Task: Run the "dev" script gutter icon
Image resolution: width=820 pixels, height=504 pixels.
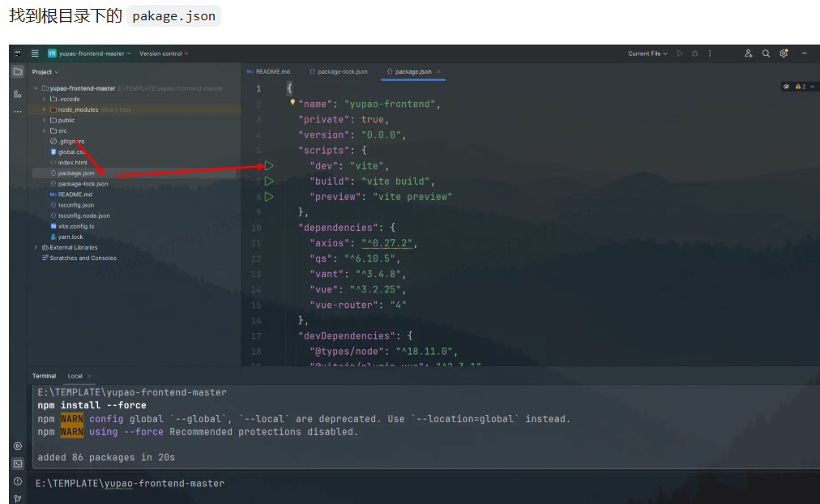Action: [x=269, y=166]
